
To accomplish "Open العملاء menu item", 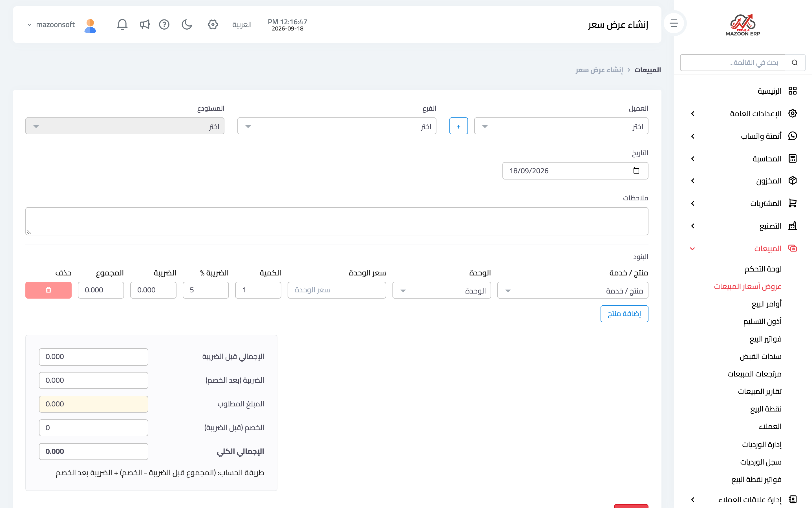I will point(770,426).
